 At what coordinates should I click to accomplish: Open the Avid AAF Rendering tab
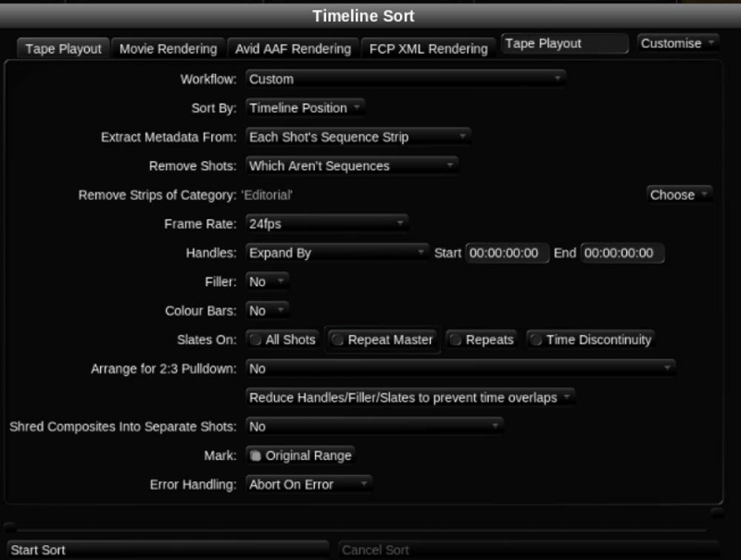click(x=291, y=48)
